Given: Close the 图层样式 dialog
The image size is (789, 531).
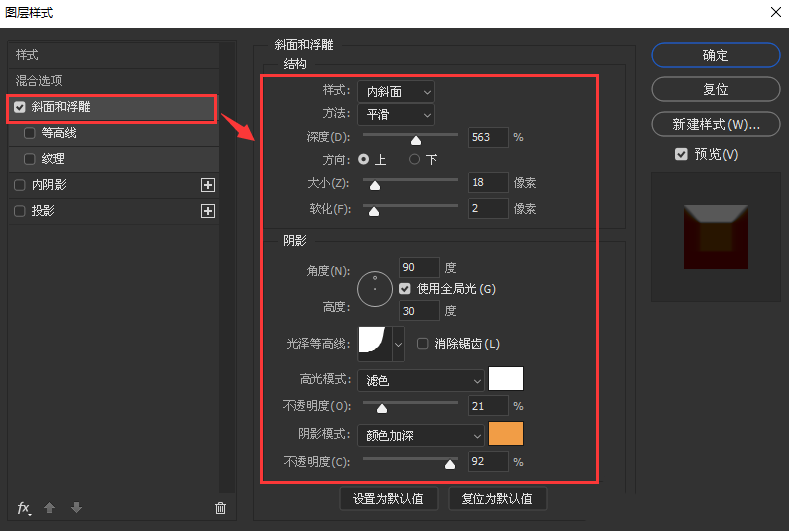Looking at the screenshot, I should [775, 12].
